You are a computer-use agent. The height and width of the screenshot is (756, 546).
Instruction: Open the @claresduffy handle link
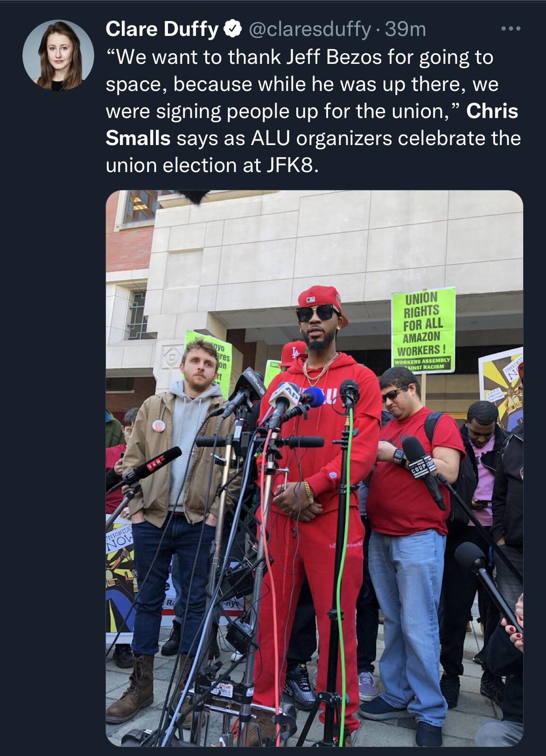click(x=309, y=30)
